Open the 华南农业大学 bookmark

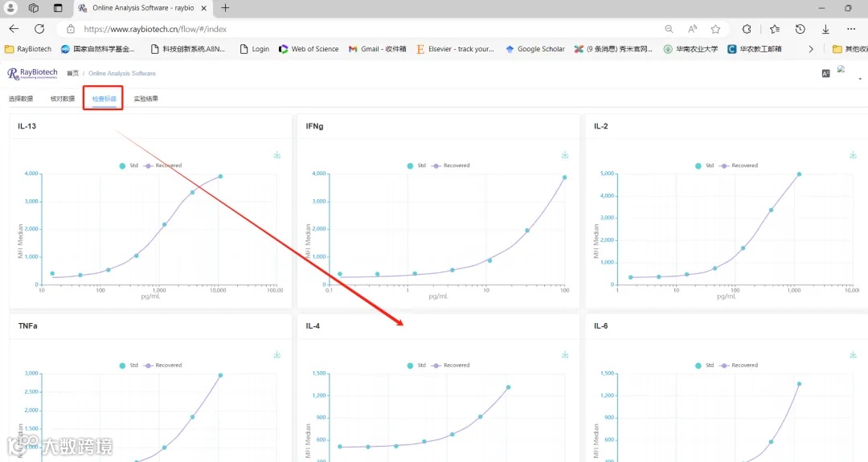click(x=691, y=49)
